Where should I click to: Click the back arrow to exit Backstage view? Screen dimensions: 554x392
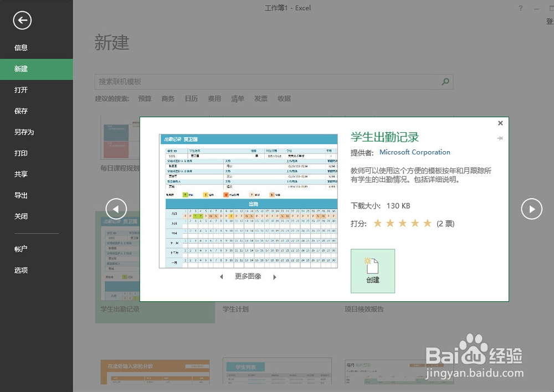(22, 20)
